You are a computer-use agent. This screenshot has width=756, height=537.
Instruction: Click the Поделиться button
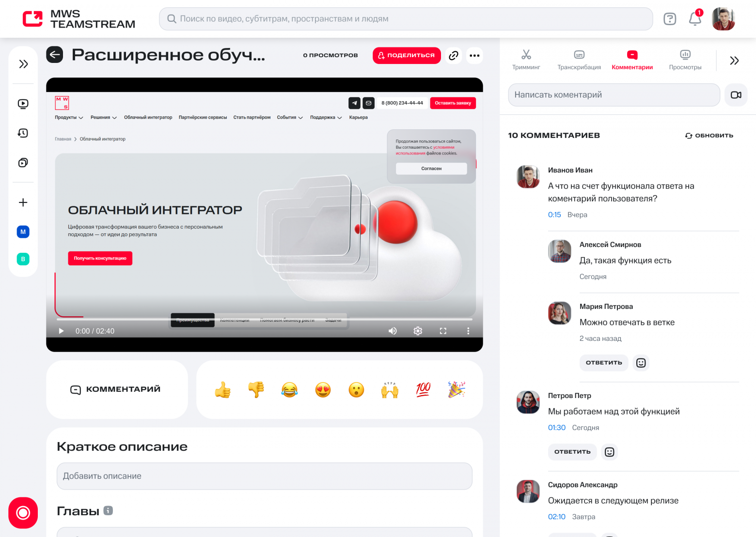(x=407, y=55)
